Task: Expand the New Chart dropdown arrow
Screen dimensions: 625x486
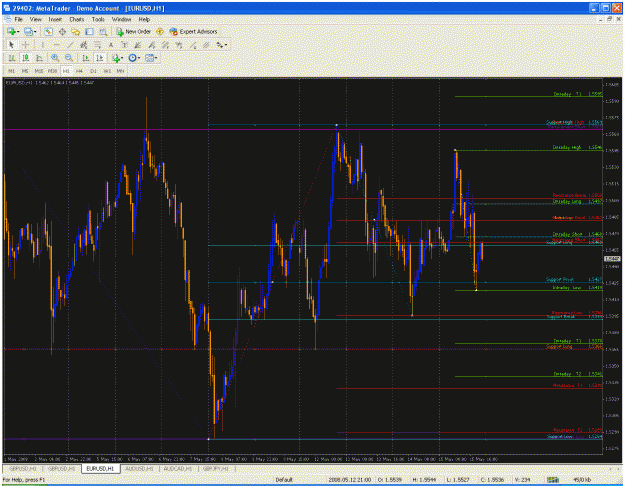Action: (x=18, y=31)
